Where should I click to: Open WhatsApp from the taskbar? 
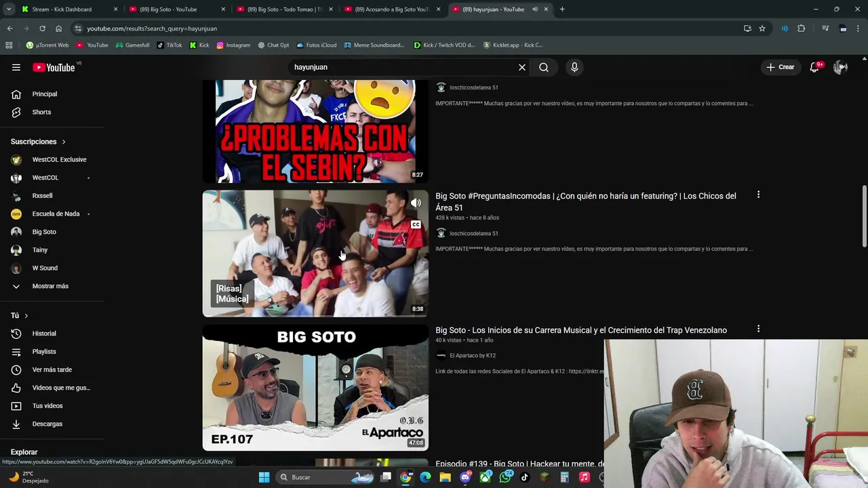(x=505, y=477)
